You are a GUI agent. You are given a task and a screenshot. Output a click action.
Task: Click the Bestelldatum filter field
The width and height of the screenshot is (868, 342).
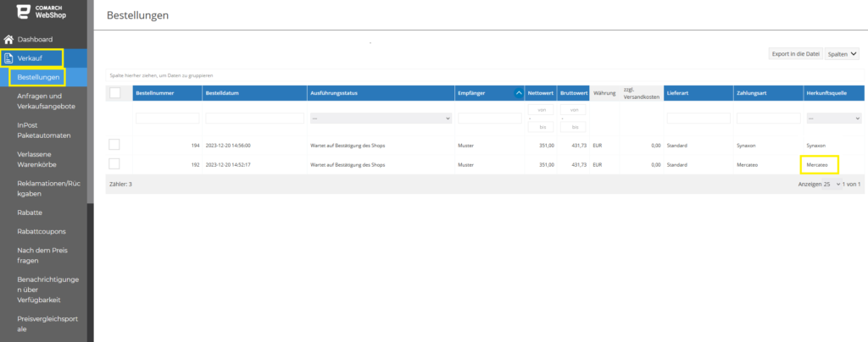click(254, 119)
